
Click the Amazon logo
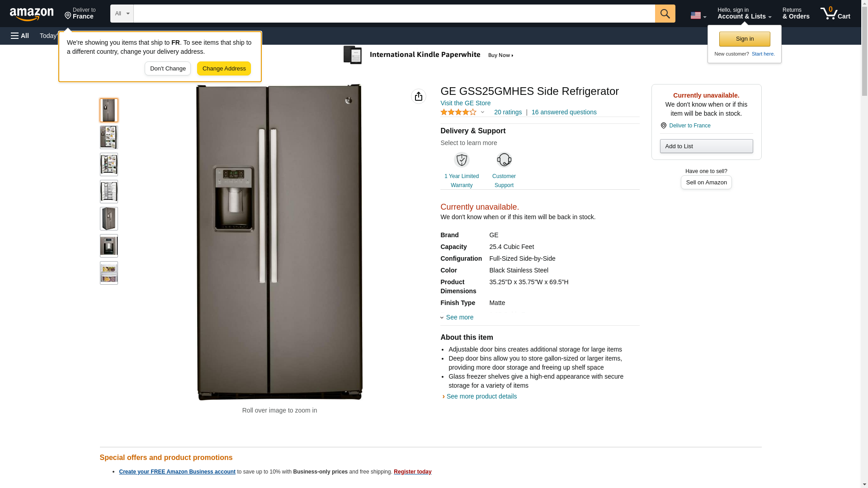tap(32, 14)
